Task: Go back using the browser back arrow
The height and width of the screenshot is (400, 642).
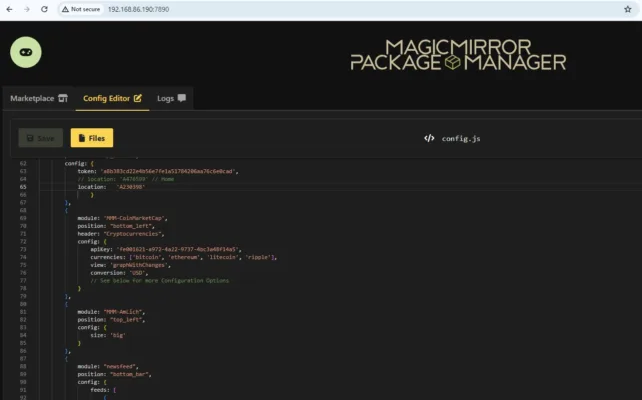Action: pos(9,9)
